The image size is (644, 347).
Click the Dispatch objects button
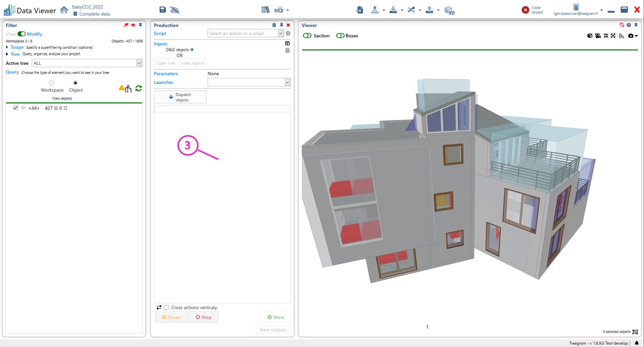[x=180, y=97]
